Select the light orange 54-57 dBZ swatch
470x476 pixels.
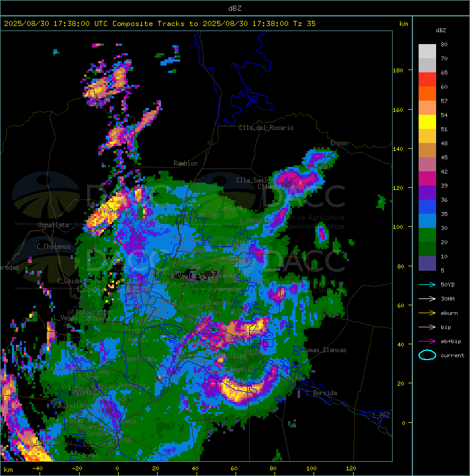427,108
